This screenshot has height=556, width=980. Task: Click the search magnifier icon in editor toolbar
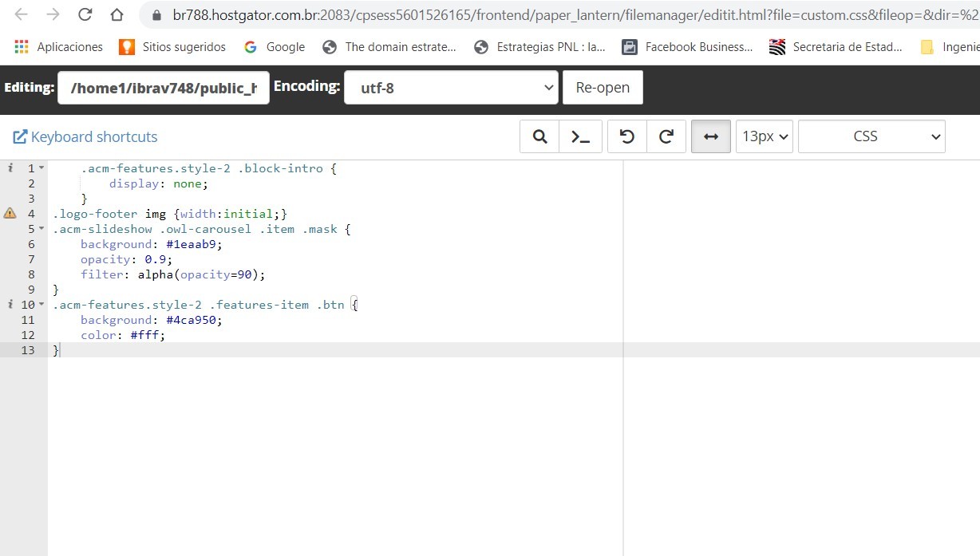[539, 136]
